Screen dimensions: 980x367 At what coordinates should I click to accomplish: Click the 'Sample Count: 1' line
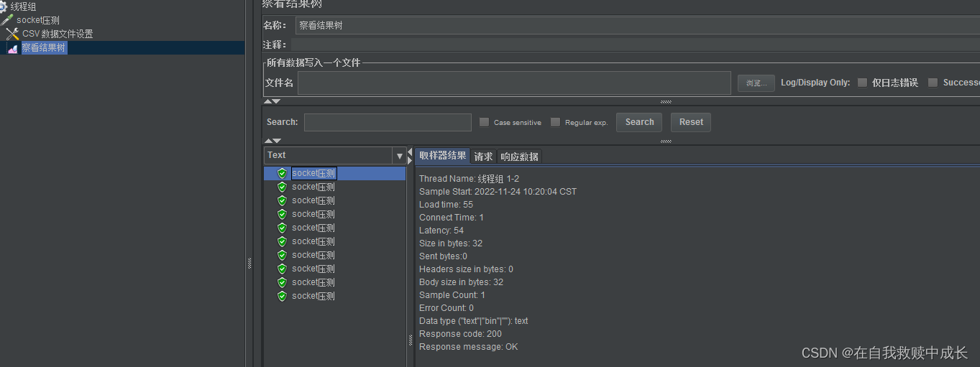(x=452, y=295)
